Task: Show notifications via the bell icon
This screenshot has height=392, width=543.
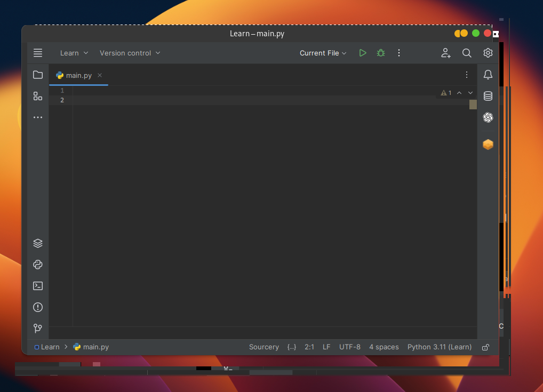Action: [x=488, y=75]
